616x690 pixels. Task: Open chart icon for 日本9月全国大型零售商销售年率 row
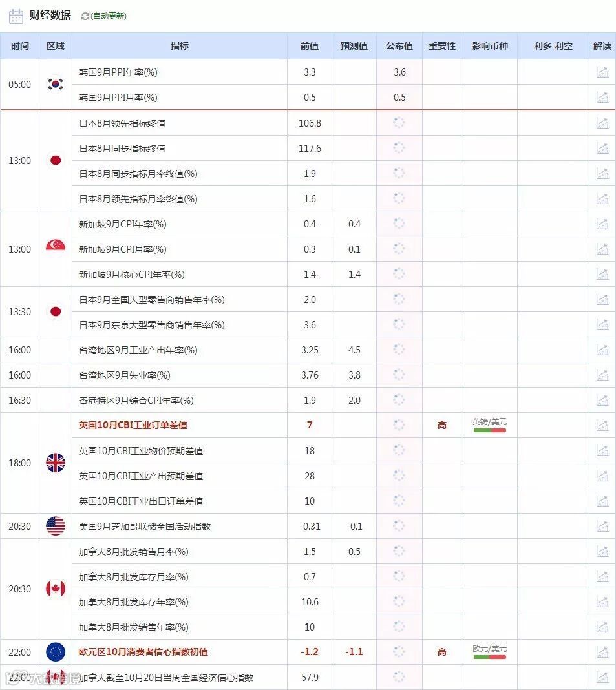(602, 299)
